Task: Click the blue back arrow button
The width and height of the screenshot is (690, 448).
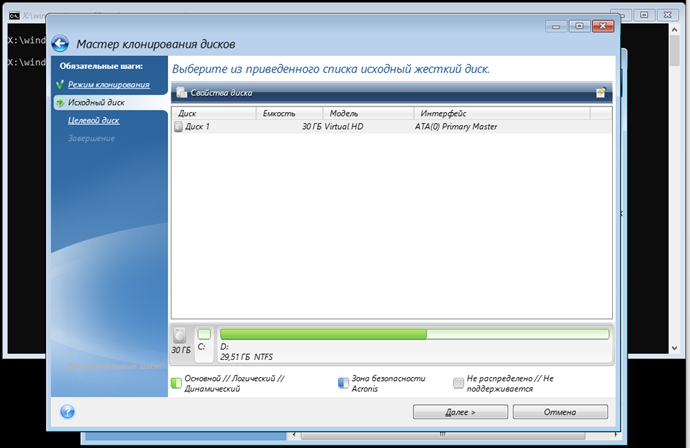Action: pyautogui.click(x=60, y=44)
